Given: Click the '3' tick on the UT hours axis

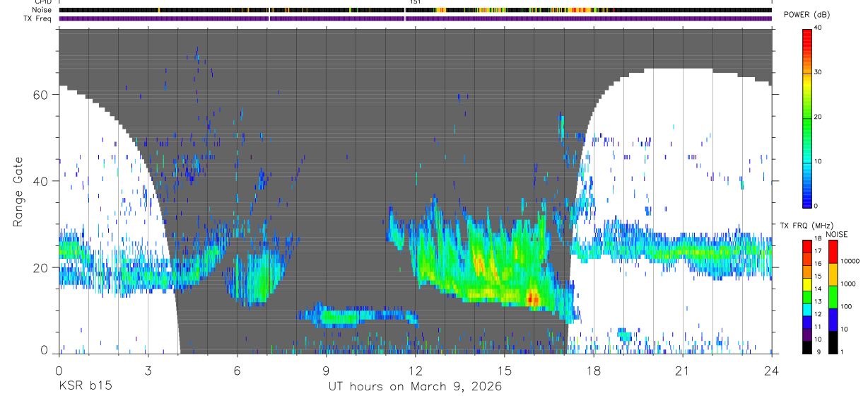Looking at the screenshot, I should click(x=148, y=369).
